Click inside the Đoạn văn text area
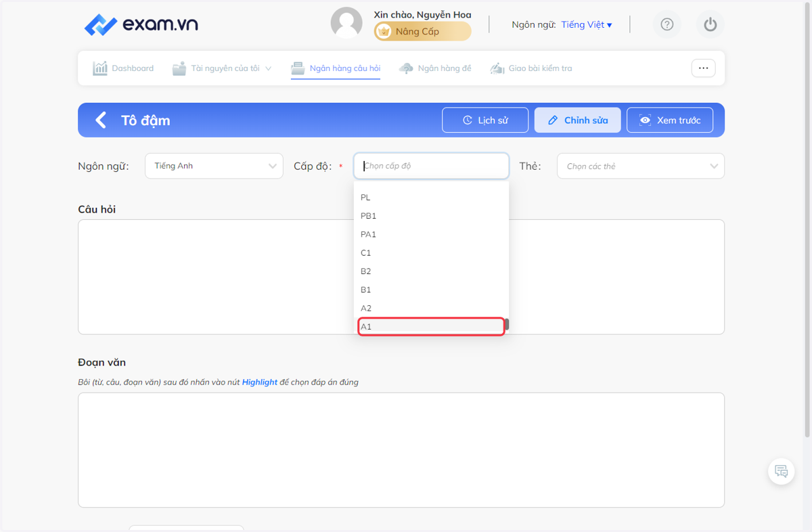 (401, 450)
